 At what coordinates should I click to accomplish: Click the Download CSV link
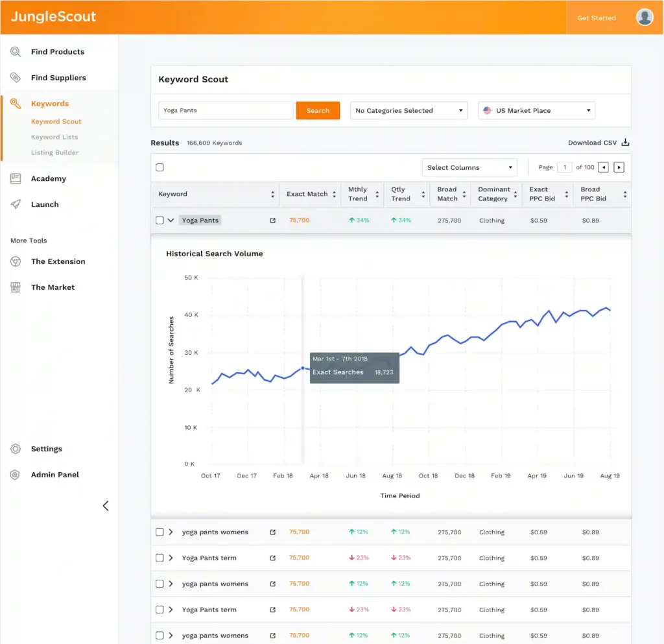click(x=598, y=143)
